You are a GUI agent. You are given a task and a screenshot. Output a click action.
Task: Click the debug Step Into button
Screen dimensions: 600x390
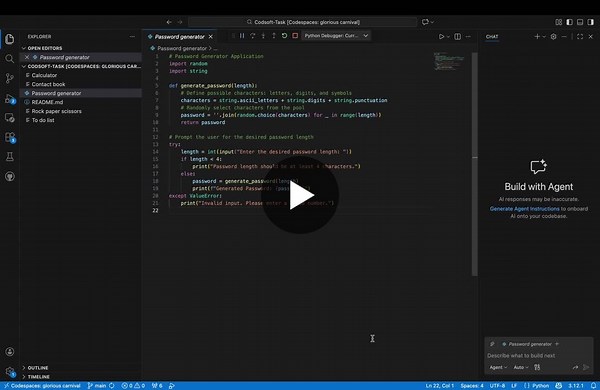[263, 36]
